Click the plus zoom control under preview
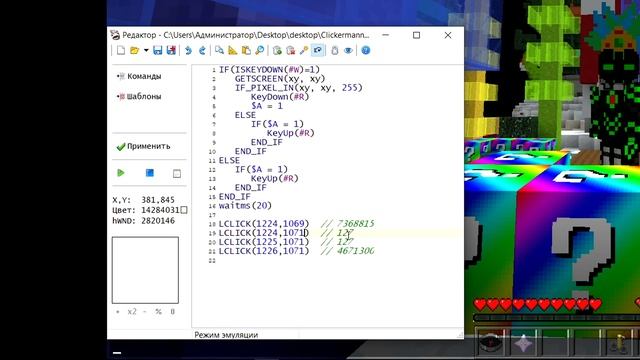This screenshot has width=640, height=360. click(118, 311)
